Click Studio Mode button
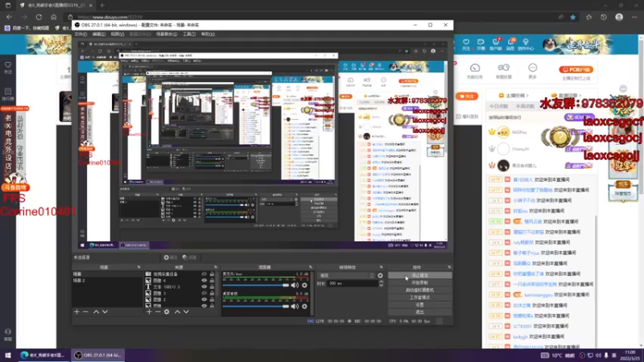The height and width of the screenshot is (362, 644). point(419,298)
